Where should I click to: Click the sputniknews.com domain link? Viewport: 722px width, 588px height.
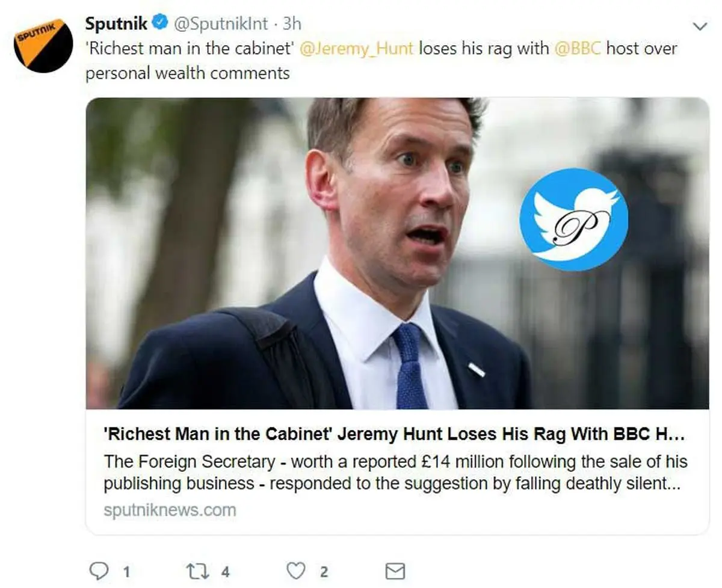tap(170, 510)
